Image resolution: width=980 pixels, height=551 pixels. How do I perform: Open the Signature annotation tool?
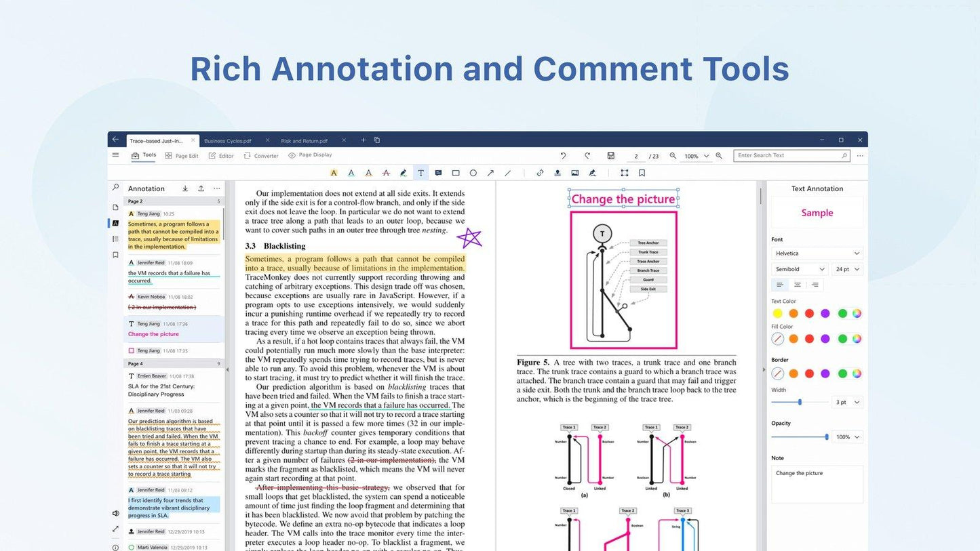592,173
